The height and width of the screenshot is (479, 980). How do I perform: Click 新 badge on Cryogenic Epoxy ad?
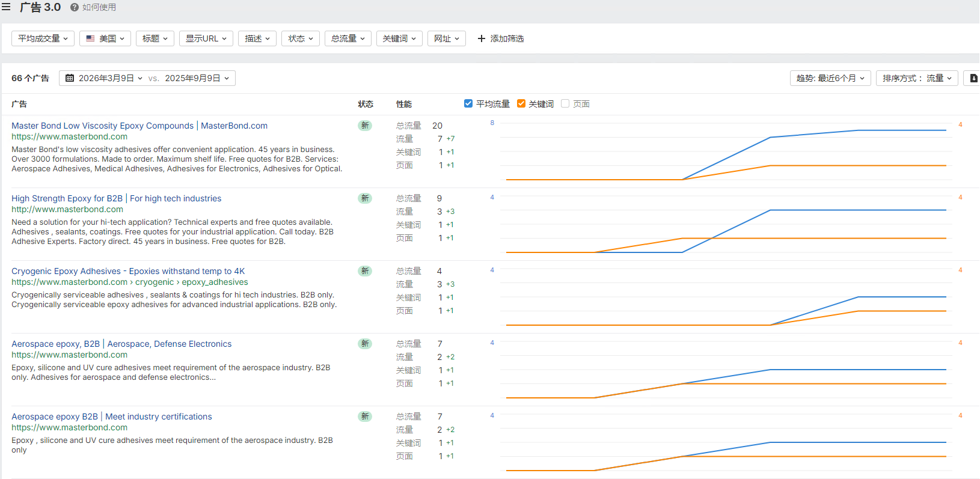pyautogui.click(x=365, y=271)
